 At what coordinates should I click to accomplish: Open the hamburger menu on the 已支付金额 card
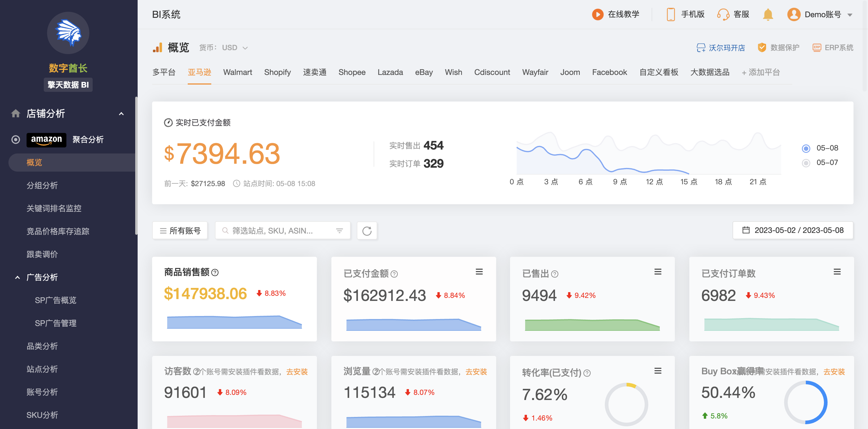pos(479,272)
